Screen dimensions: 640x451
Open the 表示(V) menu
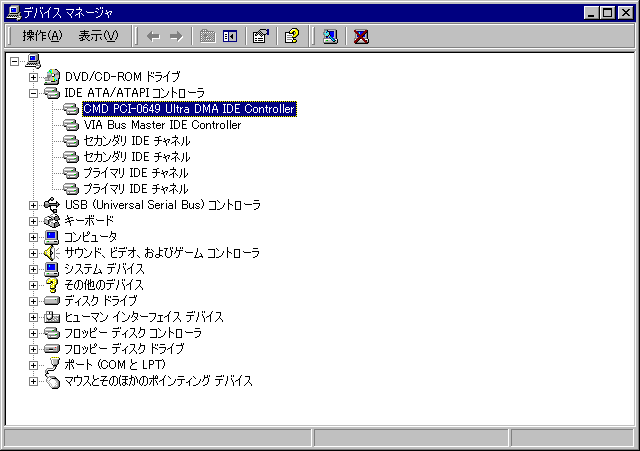point(98,36)
